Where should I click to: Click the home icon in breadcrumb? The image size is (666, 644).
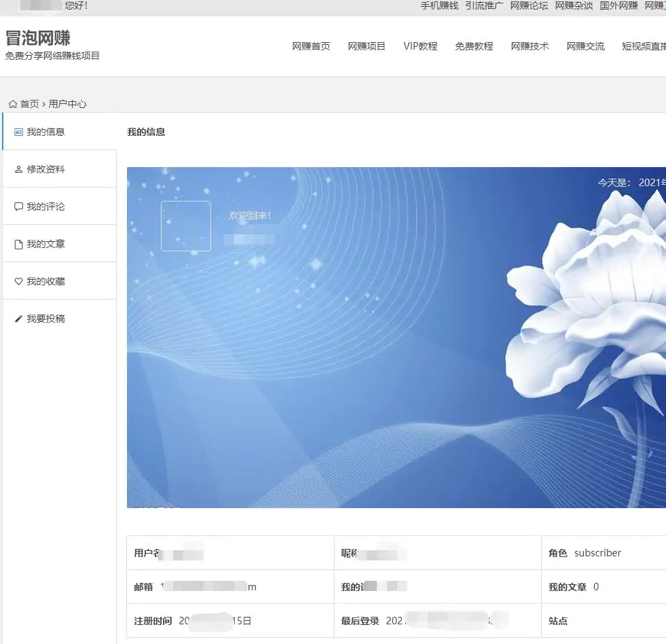pyautogui.click(x=13, y=104)
